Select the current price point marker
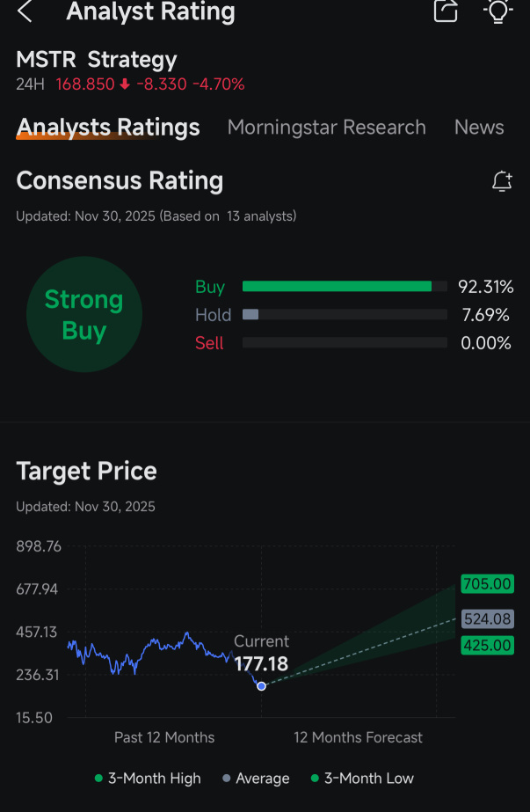Viewport: 530px width, 812px height. coord(261,685)
